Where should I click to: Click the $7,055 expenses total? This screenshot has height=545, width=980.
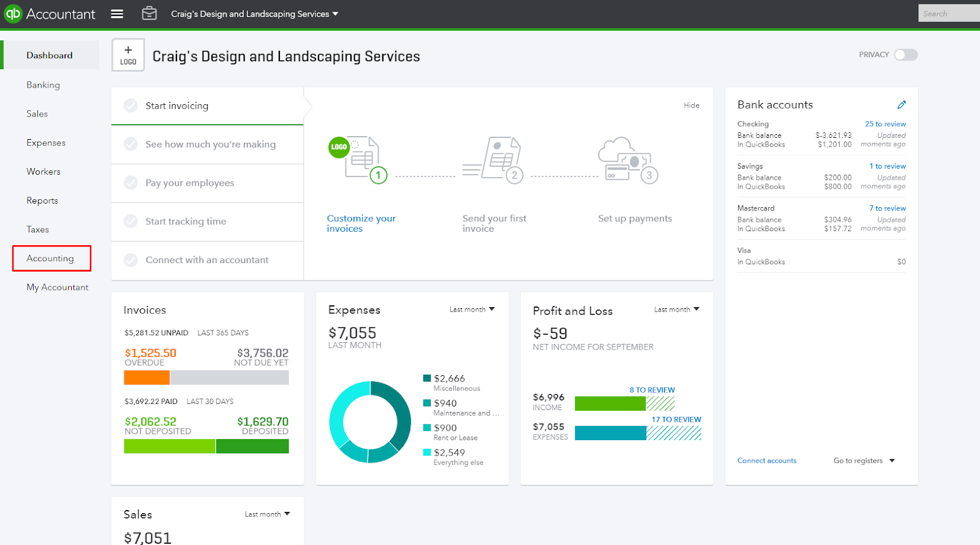coord(352,333)
